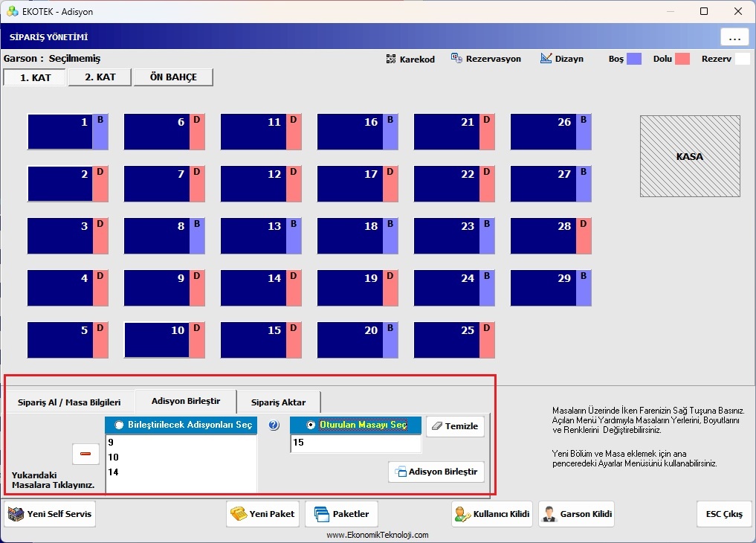Open the Dizayn layout editor
Screen dimensions: 756x543
tap(562, 59)
